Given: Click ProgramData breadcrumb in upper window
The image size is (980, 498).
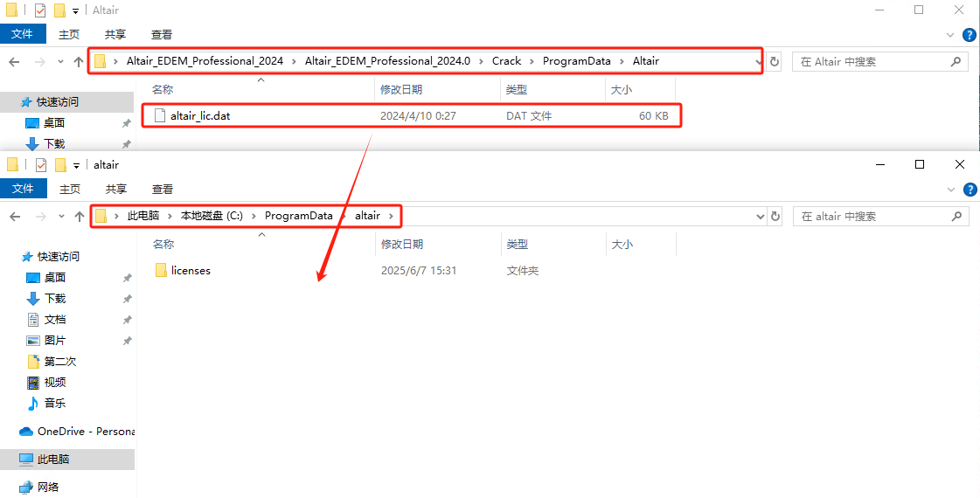Looking at the screenshot, I should [x=576, y=61].
